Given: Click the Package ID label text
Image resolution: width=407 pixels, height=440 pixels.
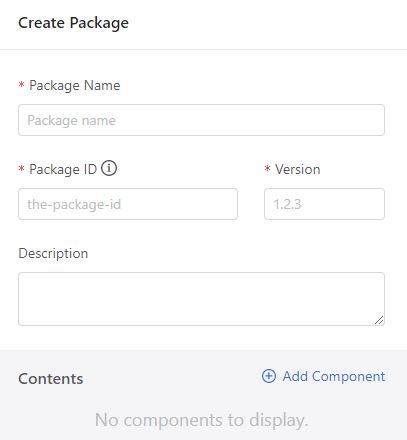Looking at the screenshot, I should pos(63,169).
